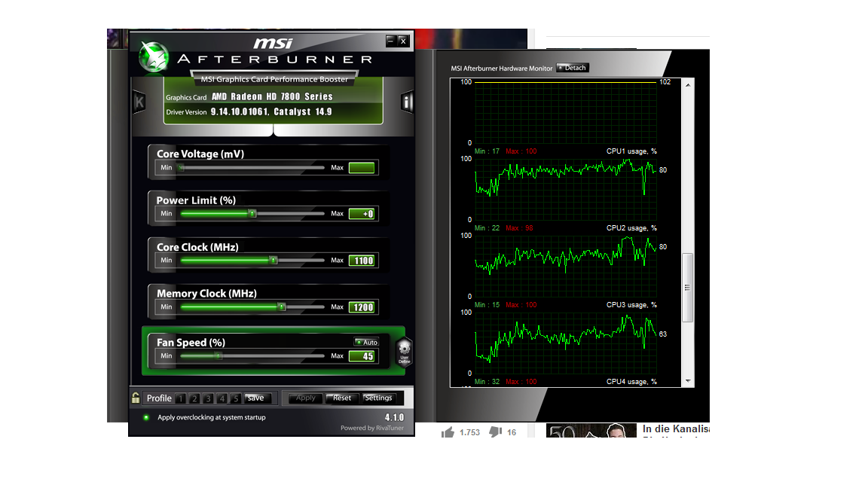Click the Core Voltage slider track

point(252,168)
